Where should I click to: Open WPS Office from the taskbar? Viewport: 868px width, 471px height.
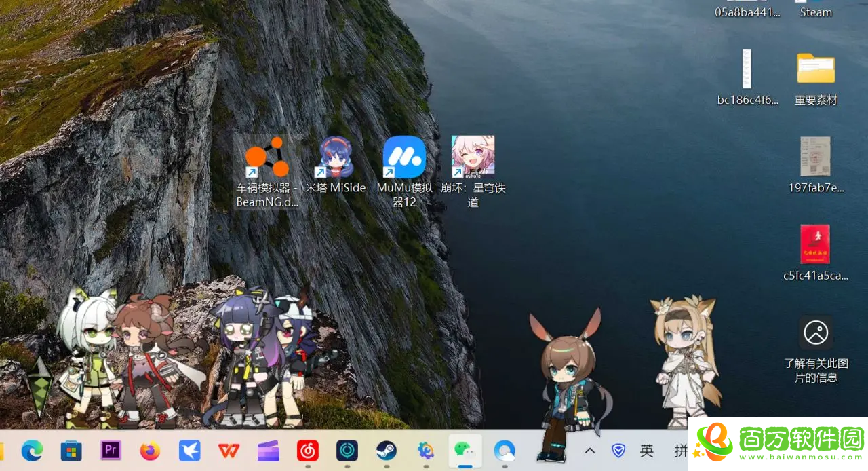pos(229,450)
